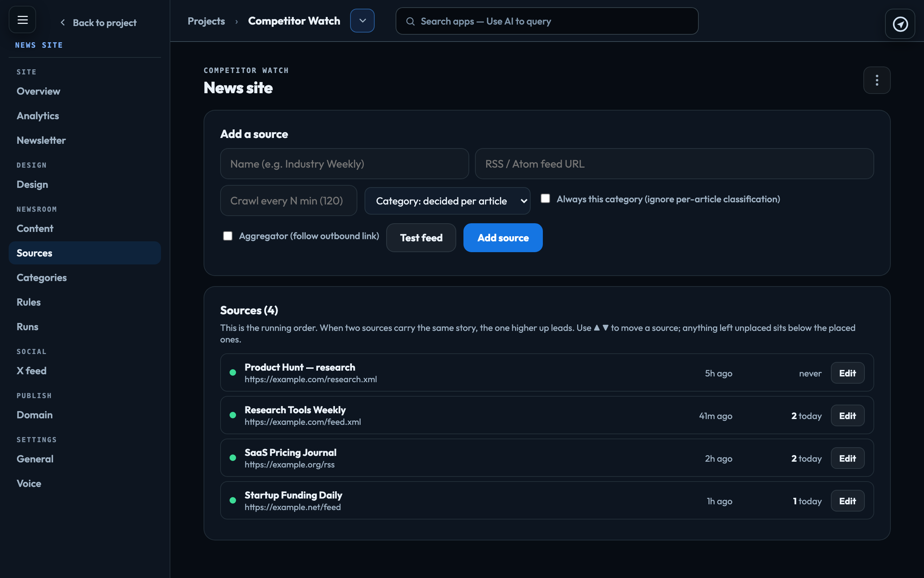Focus the RSS / Atom feed URL field
This screenshot has width=924, height=578.
(x=674, y=164)
